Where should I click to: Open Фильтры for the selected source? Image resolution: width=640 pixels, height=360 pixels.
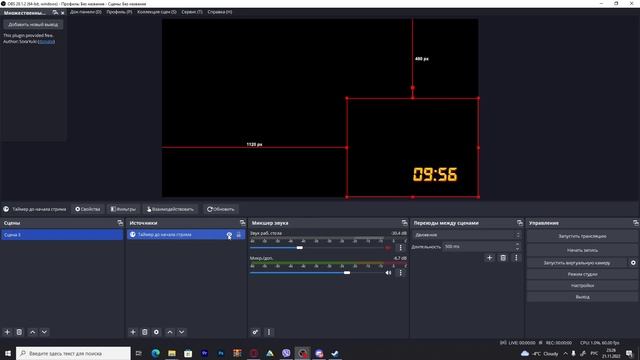[x=123, y=209]
